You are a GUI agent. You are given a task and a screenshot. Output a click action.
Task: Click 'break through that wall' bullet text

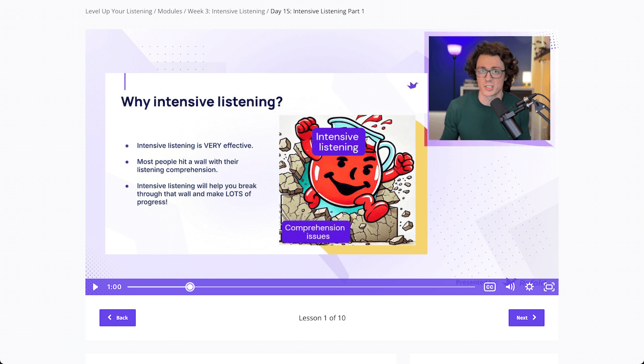[197, 194]
